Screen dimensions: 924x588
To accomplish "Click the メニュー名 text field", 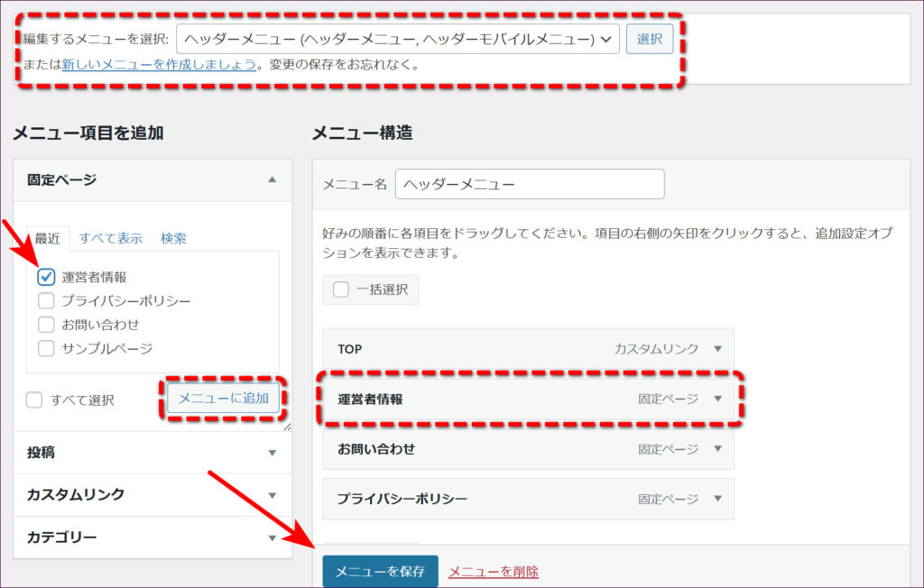I will coord(530,184).
